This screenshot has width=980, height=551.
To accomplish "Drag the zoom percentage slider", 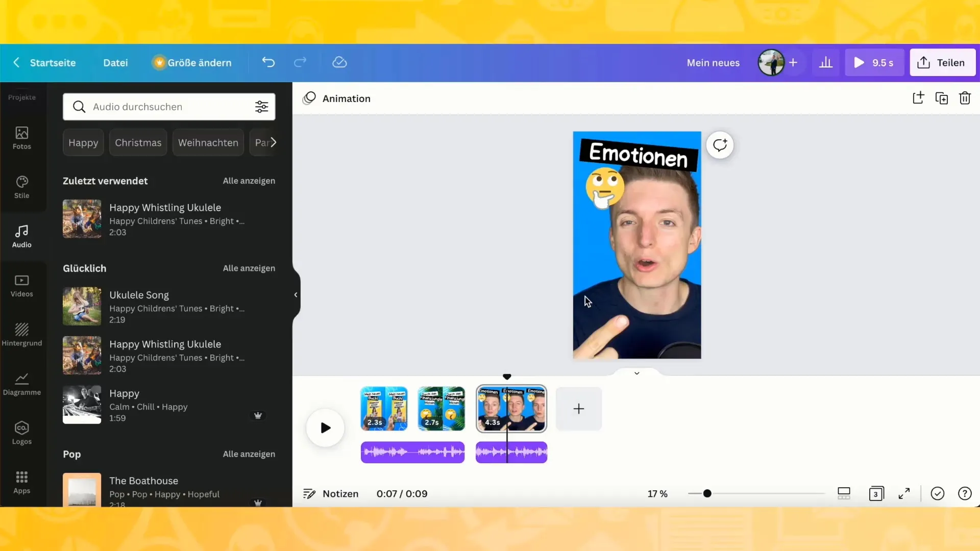I will [x=707, y=494].
